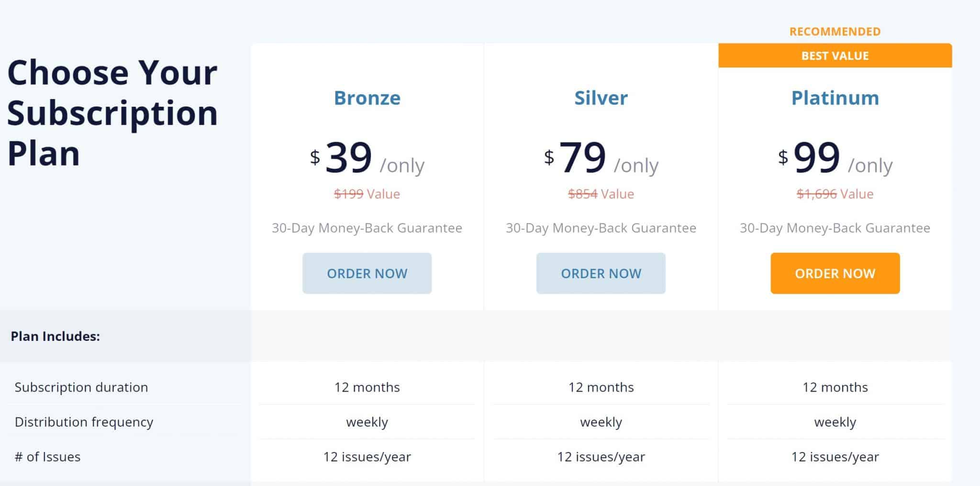The image size is (980, 486).
Task: Click the Recommended label above Platinum
Action: (x=835, y=32)
